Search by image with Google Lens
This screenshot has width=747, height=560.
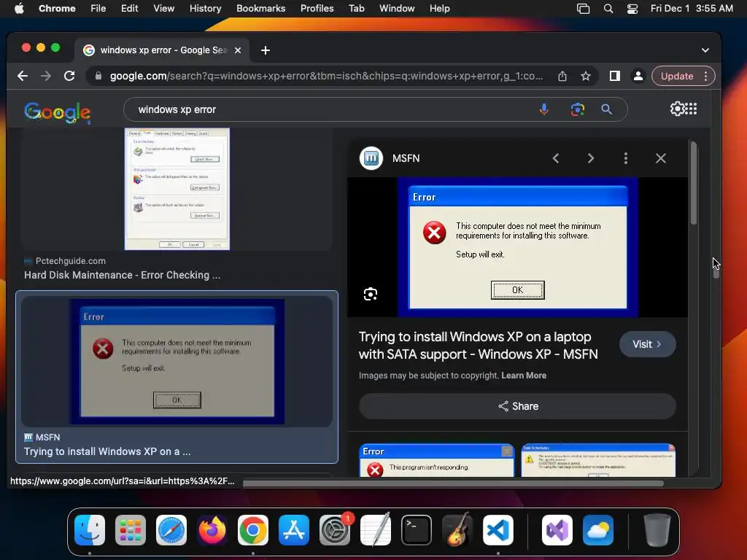click(x=578, y=109)
